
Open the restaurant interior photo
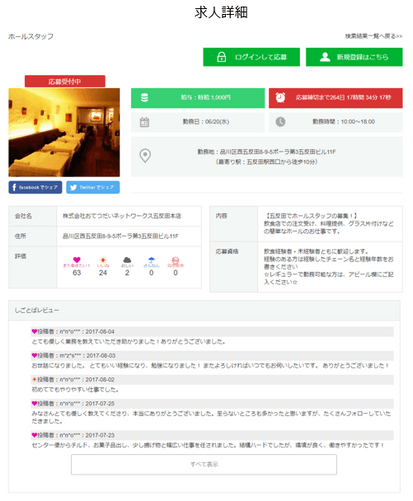[x=64, y=132]
